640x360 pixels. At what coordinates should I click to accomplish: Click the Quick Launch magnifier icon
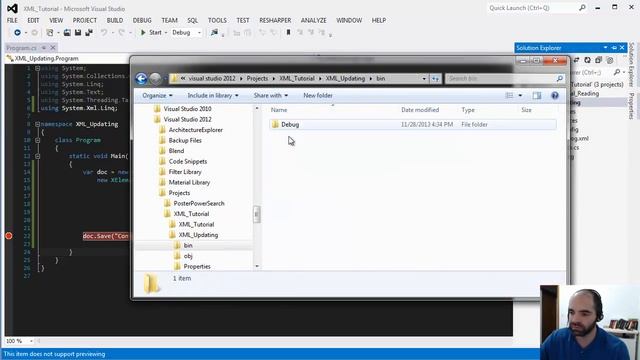[x=582, y=8]
